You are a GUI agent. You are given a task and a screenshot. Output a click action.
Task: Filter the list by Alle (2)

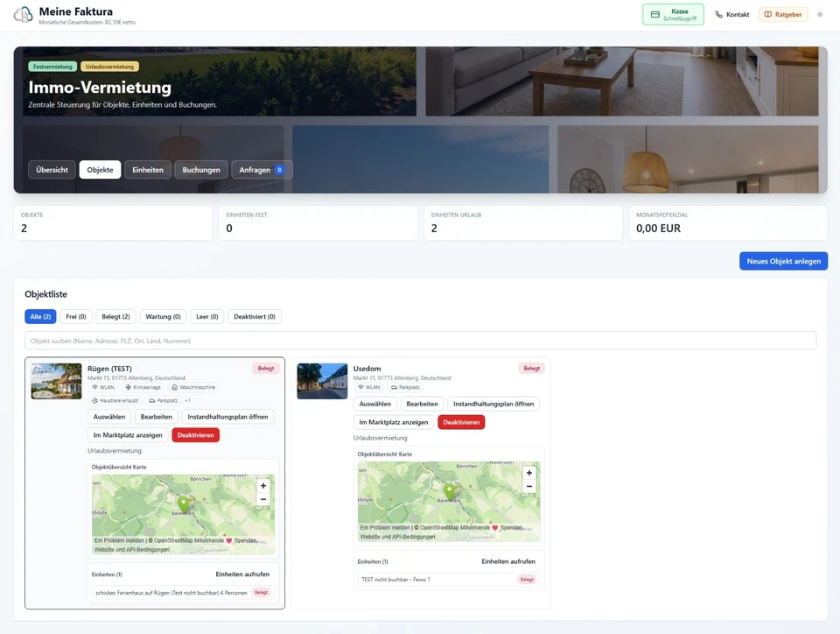[x=40, y=317]
